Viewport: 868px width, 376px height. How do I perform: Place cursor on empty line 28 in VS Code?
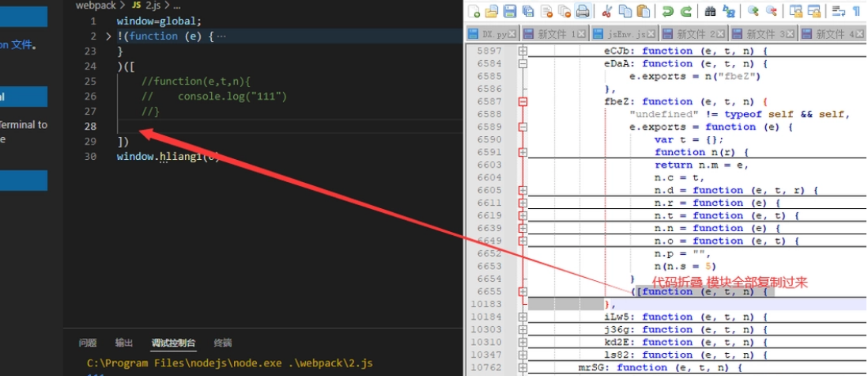(289, 127)
